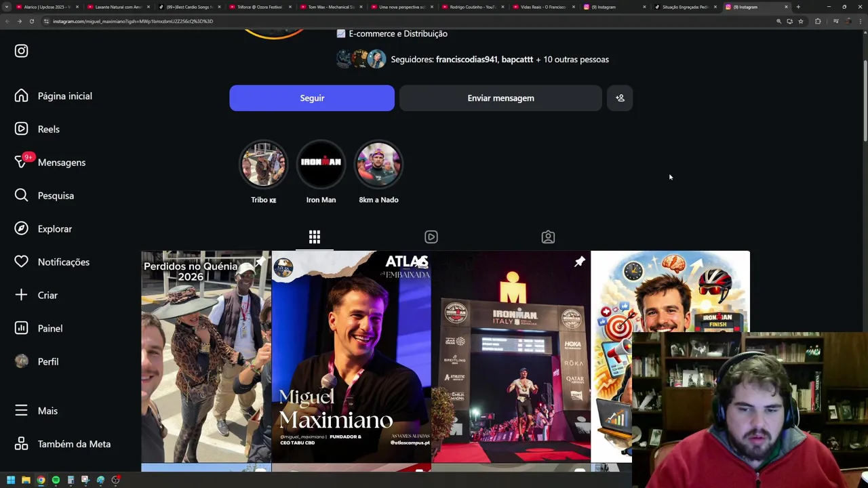Screen dimensions: 868x488
Task: Click the browser back arrow
Action: click(7, 21)
